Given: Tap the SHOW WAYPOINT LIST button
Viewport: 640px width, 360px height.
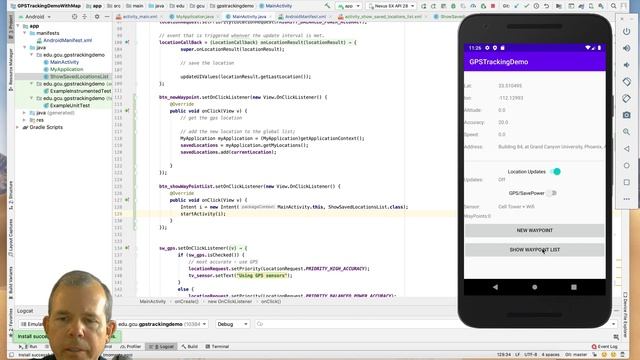Looking at the screenshot, I should point(534,250).
